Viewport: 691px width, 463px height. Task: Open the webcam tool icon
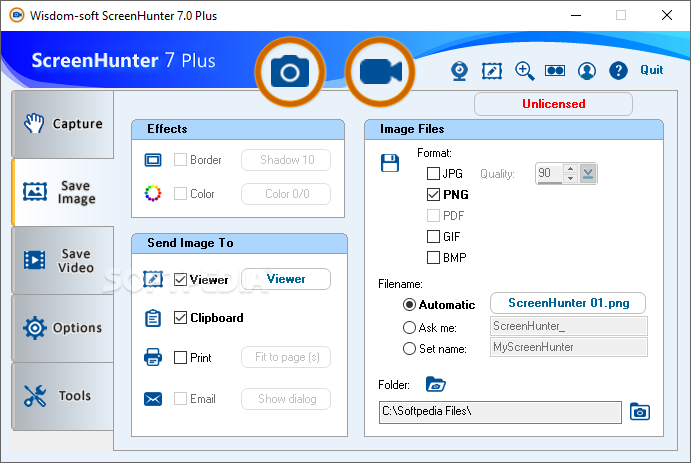tap(459, 70)
